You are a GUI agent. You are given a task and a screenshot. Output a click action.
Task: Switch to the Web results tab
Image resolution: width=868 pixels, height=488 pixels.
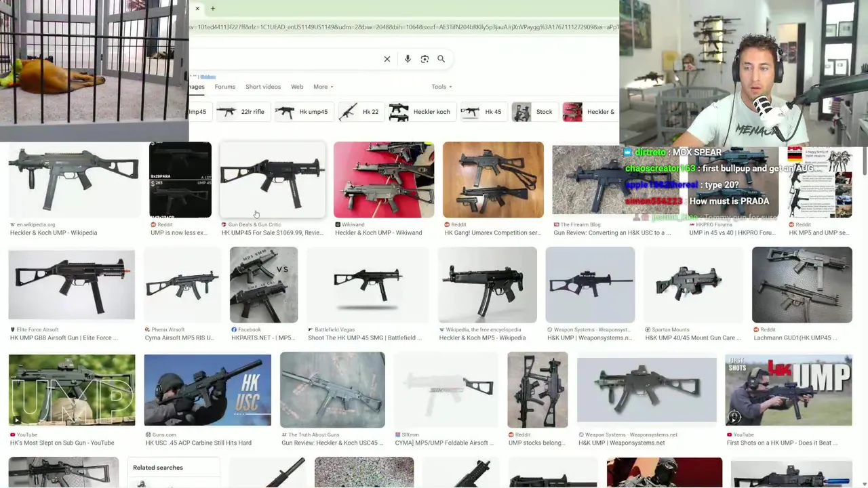pyautogui.click(x=297, y=87)
